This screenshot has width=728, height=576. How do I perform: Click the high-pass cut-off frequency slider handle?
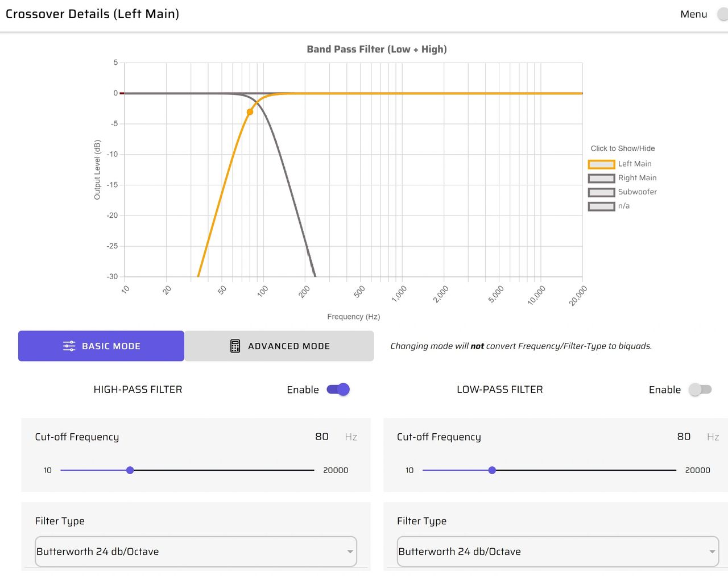[x=130, y=470]
